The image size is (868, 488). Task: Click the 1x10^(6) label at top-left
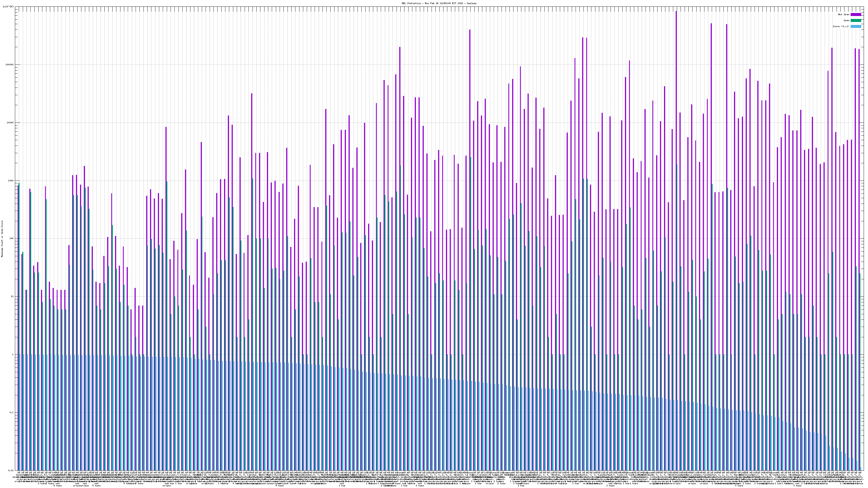(x=8, y=7)
